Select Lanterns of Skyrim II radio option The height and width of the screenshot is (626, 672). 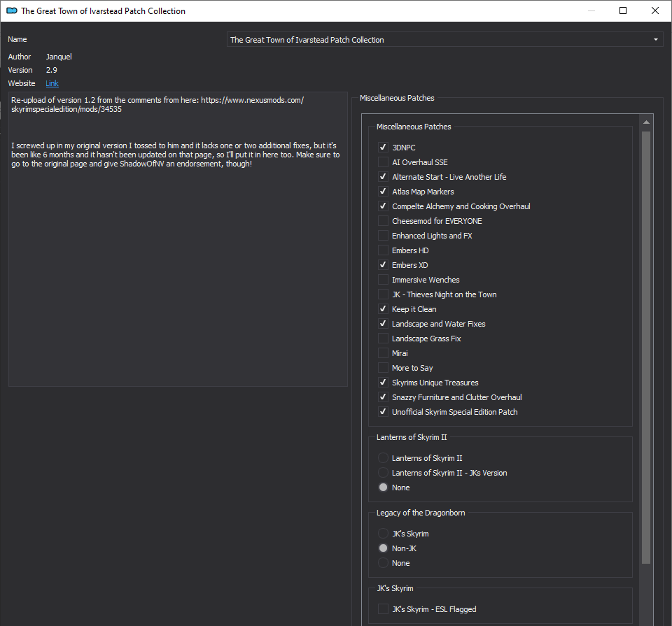[383, 457]
